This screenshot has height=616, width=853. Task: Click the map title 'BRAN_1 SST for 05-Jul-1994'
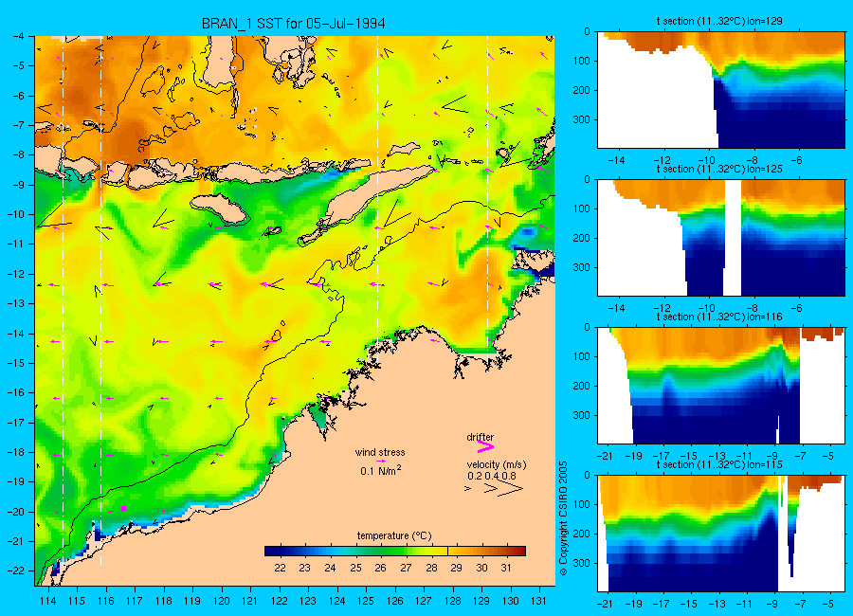[293, 24]
